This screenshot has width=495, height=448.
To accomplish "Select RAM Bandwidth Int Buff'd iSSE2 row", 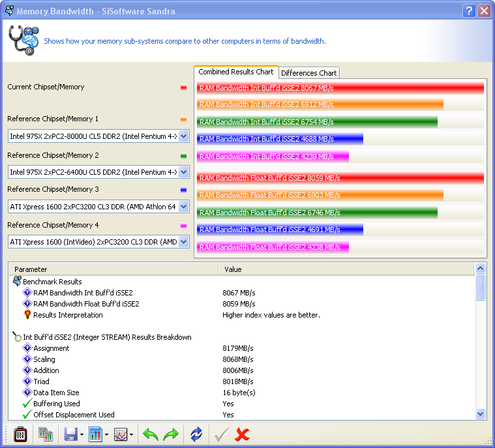I will (x=242, y=293).
